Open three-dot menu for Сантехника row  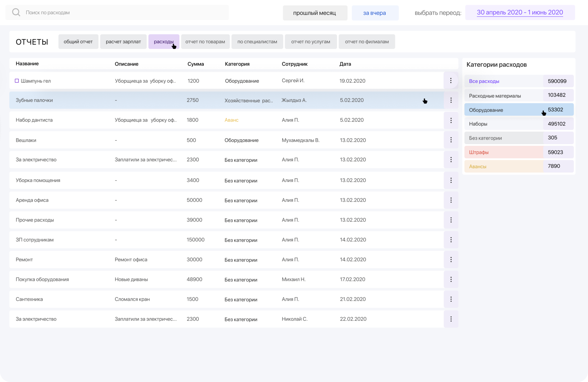pyautogui.click(x=451, y=299)
